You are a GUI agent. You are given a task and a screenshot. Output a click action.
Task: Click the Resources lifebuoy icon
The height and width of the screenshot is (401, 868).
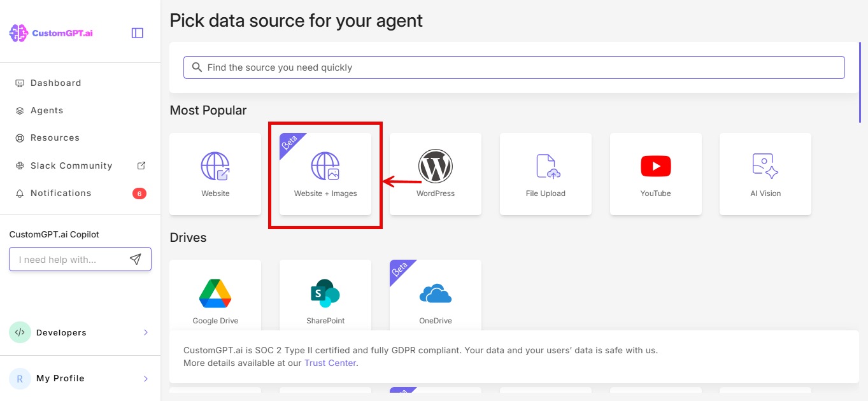pyautogui.click(x=20, y=138)
